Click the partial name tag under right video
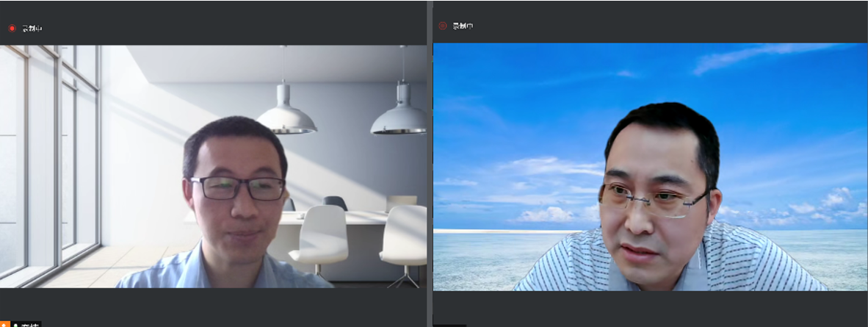 pyautogui.click(x=449, y=324)
